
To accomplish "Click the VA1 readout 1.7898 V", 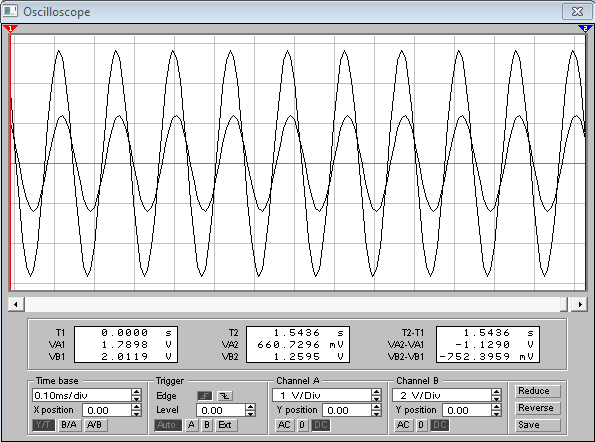I will [x=136, y=344].
